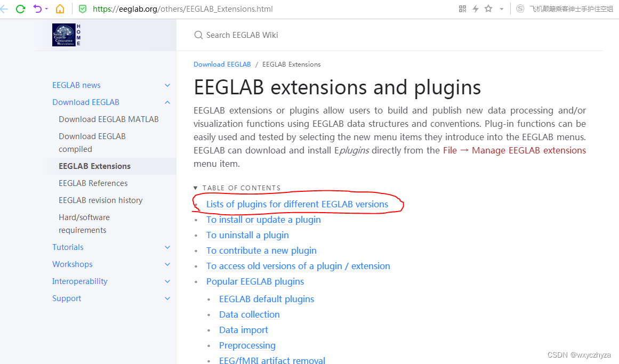Open Download EEGLAB sidebar section
The width and height of the screenshot is (619, 364).
86,102
